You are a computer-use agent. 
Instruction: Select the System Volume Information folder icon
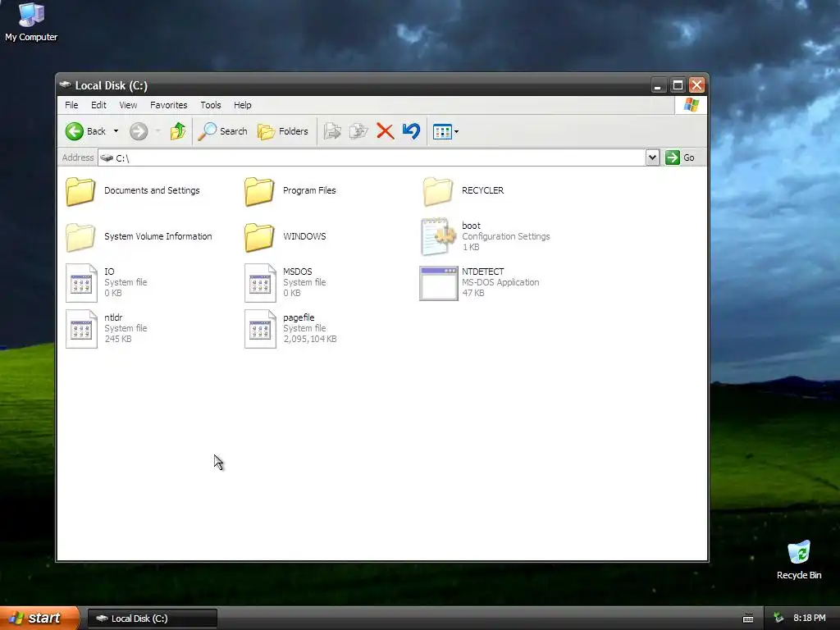tap(80, 237)
